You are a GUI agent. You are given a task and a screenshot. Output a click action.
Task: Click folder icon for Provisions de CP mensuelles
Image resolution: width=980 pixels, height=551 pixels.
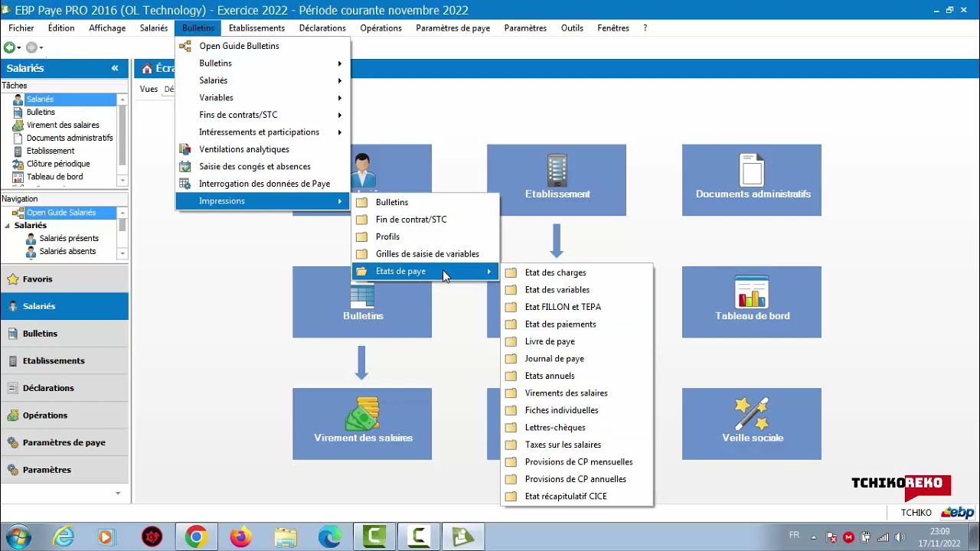point(511,462)
